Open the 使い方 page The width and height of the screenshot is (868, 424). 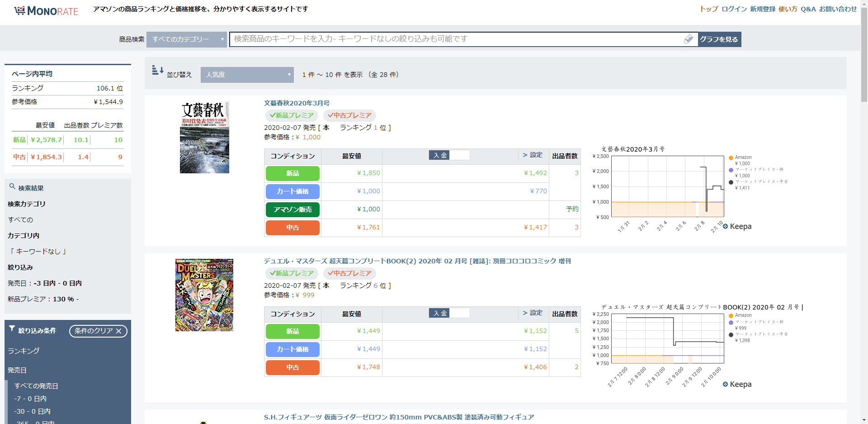(x=788, y=9)
